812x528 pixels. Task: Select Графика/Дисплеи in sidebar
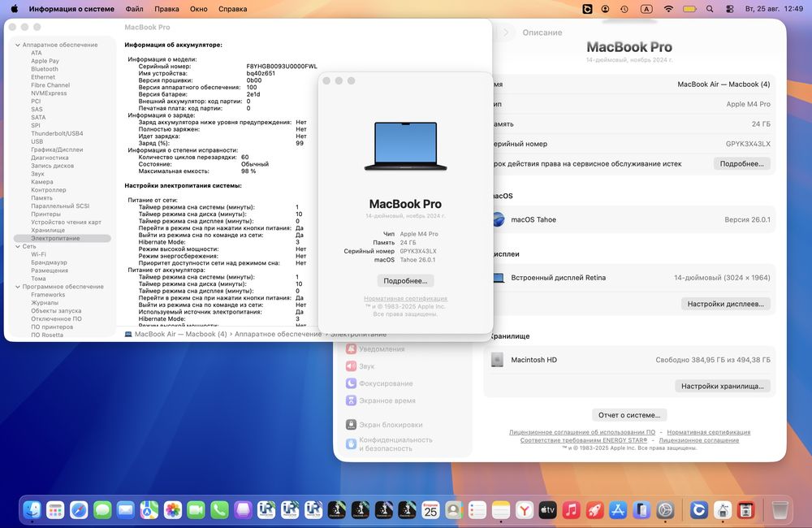pyautogui.click(x=57, y=149)
